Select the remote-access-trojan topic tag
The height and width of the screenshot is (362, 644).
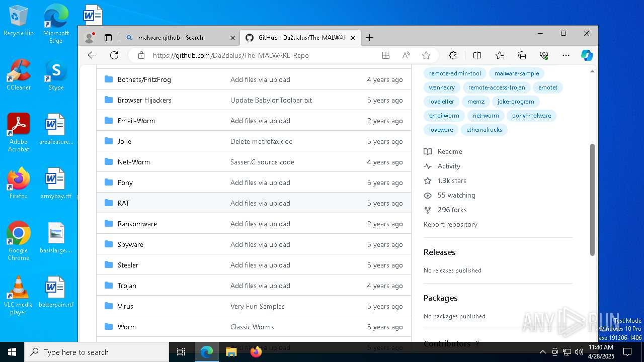497,87
